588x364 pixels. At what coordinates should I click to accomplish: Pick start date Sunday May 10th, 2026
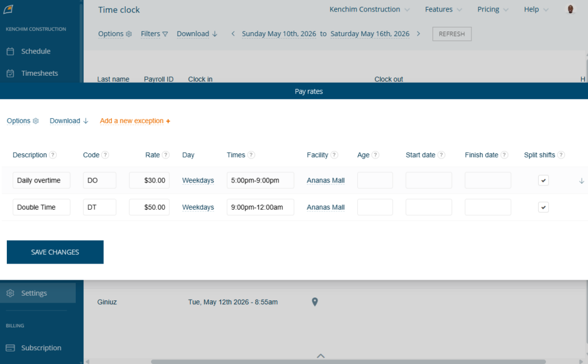pyautogui.click(x=279, y=34)
